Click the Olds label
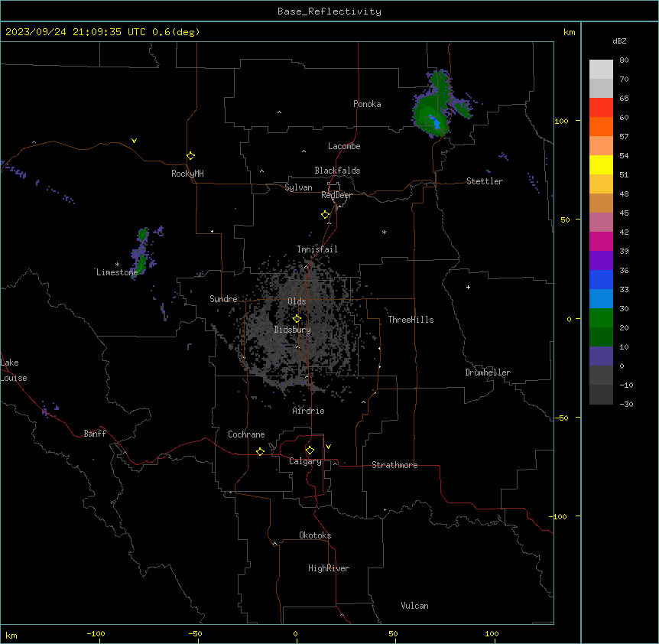659x644 pixels. point(297,301)
